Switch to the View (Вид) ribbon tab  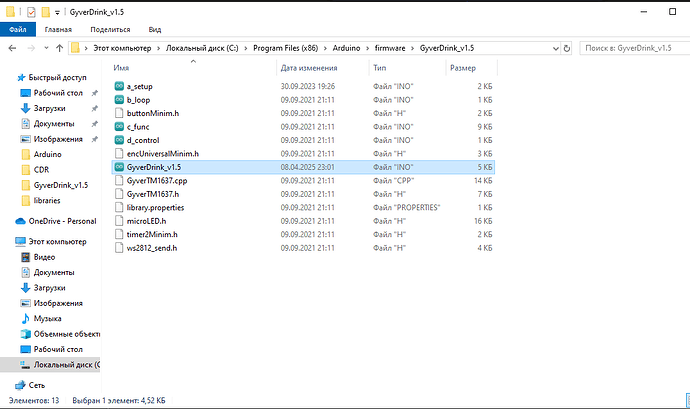coord(155,30)
